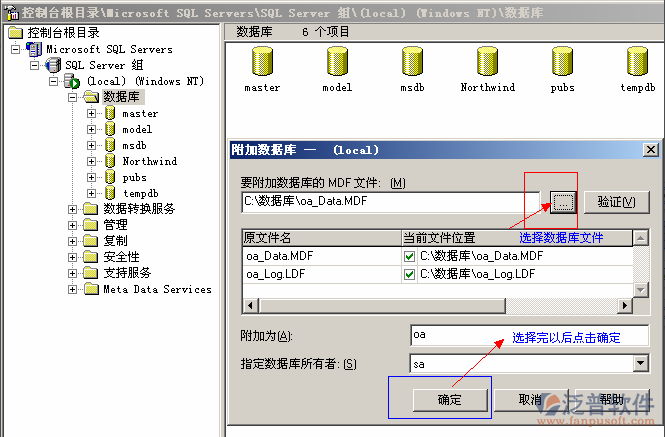The height and width of the screenshot is (437, 665).
Task: Select the 安全性 folder icon
Action: point(90,257)
